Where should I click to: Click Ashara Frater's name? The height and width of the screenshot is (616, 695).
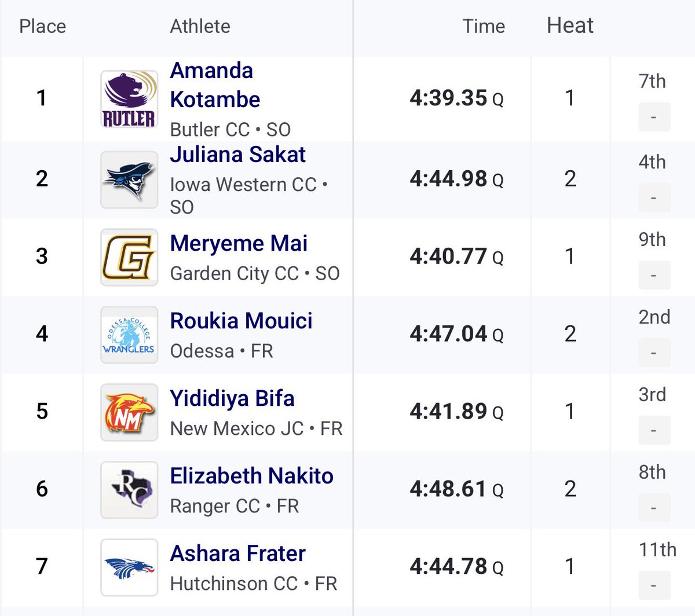point(237,553)
